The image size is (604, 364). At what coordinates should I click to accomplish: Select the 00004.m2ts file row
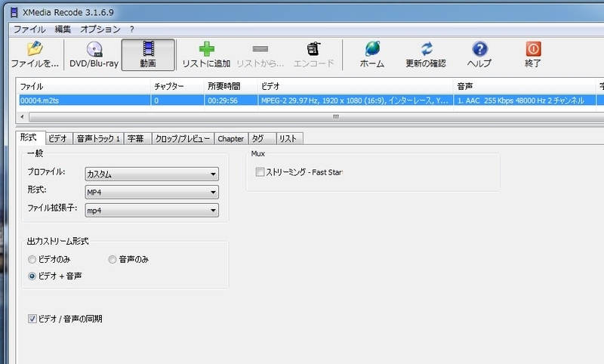(x=311, y=100)
